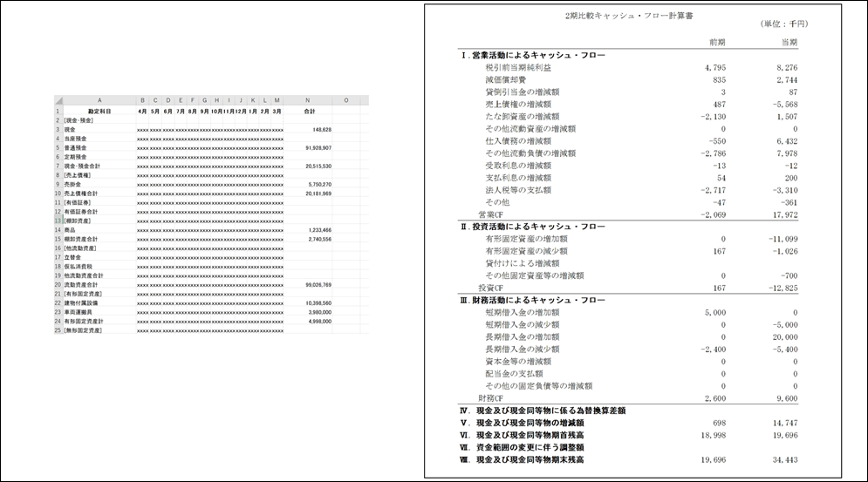Screen dimensions: 868x482
Task: Select the 定期預金 cell
Action: tap(99, 157)
